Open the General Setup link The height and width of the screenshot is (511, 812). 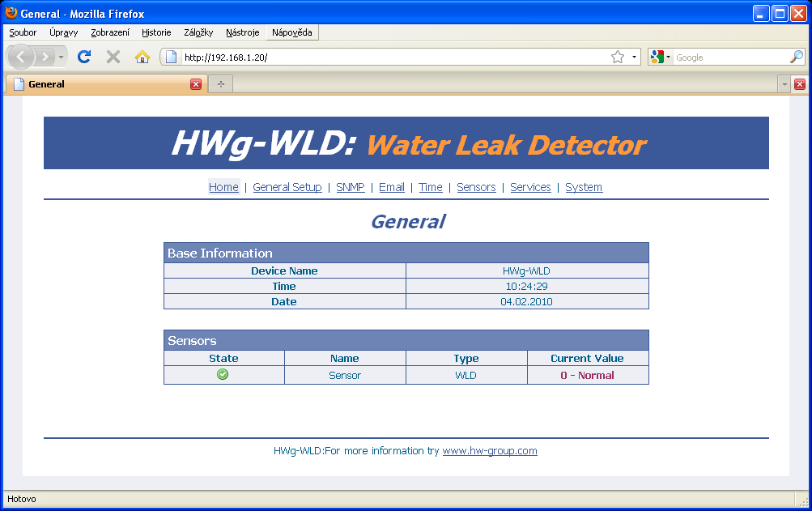click(x=287, y=187)
